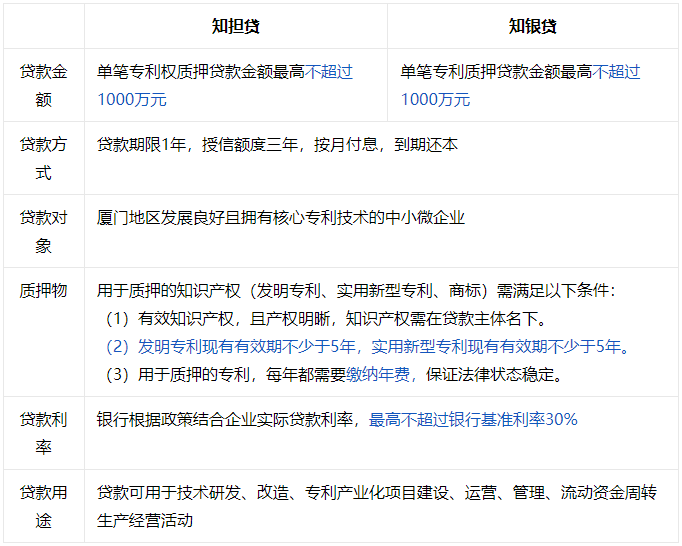Screen dimensions: 682x546
Task: Click the 知担贷 column header
Action: point(236,26)
